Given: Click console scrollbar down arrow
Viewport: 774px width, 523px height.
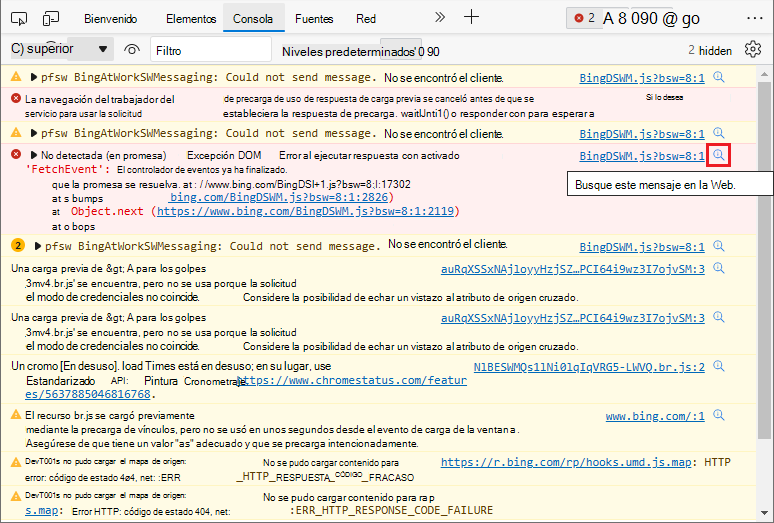Looking at the screenshot, I should click(x=764, y=513).
